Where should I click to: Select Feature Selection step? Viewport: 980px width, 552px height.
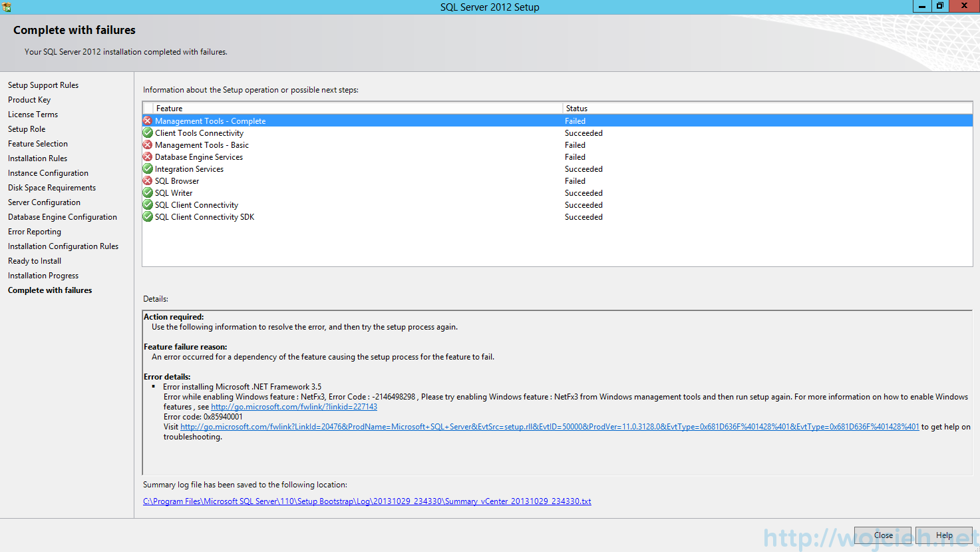point(38,144)
